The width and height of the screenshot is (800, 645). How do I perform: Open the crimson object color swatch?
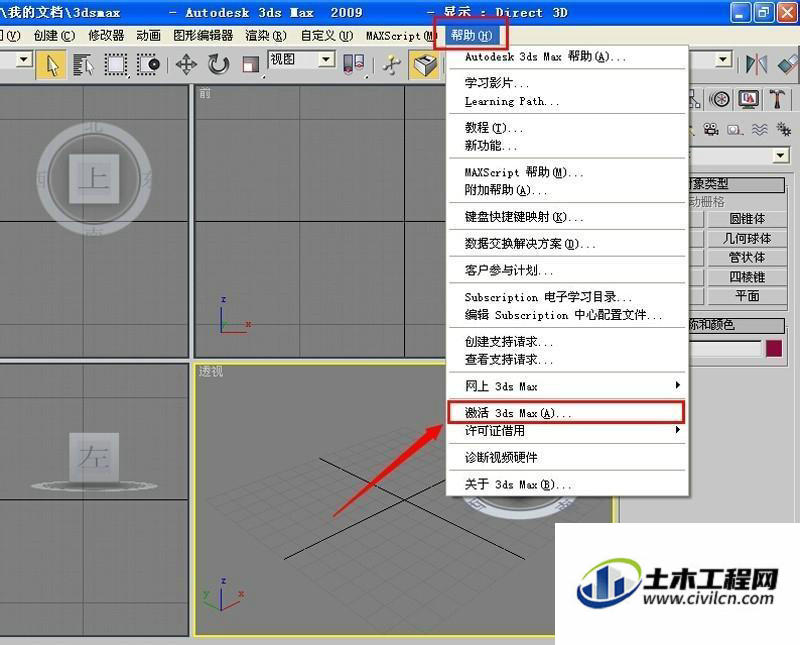(774, 349)
